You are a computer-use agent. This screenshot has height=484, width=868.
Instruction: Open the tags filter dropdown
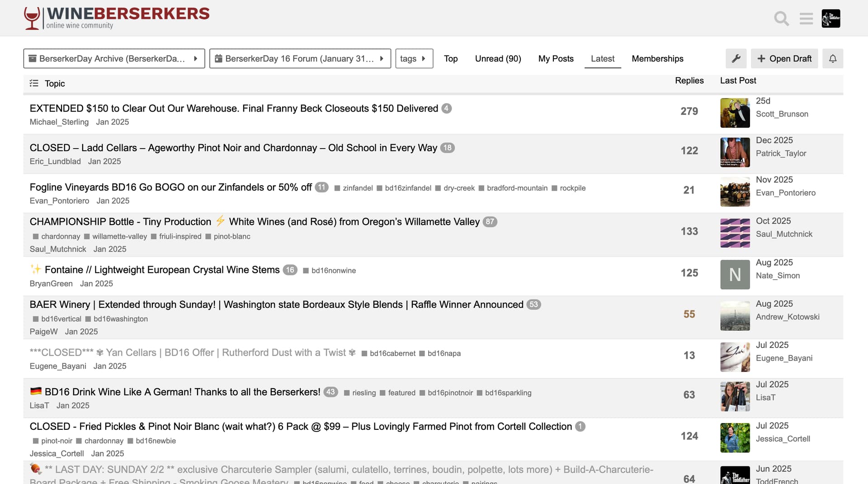[414, 59]
